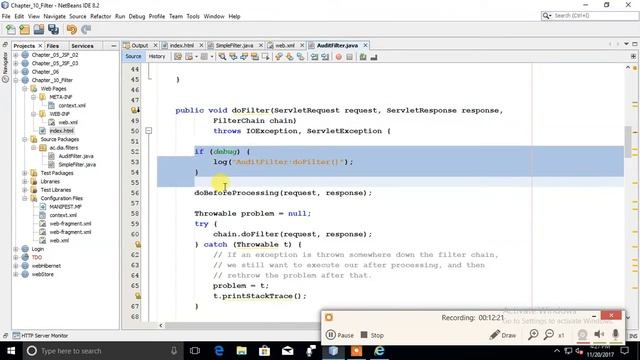The height and width of the screenshot is (360, 640).
Task: Click the Stop Macro Recording square icon
Action: click(349, 57)
